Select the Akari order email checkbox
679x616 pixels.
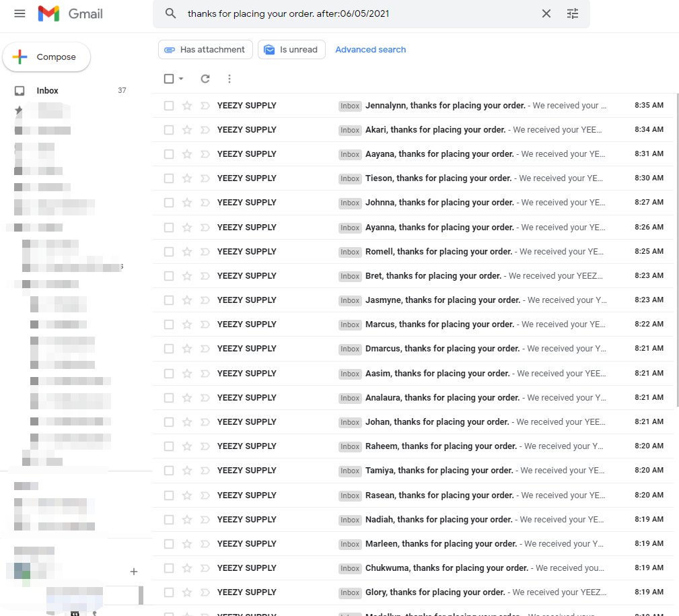169,130
